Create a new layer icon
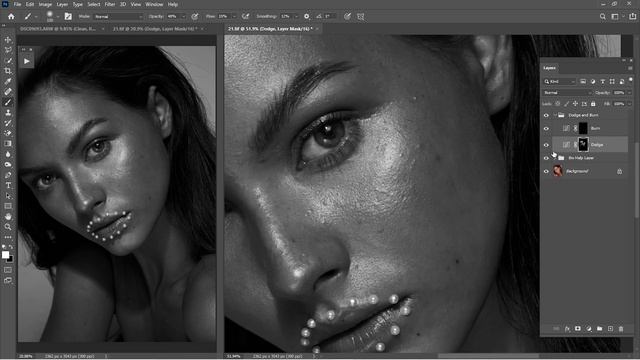This screenshot has height=360, width=640. click(x=610, y=329)
